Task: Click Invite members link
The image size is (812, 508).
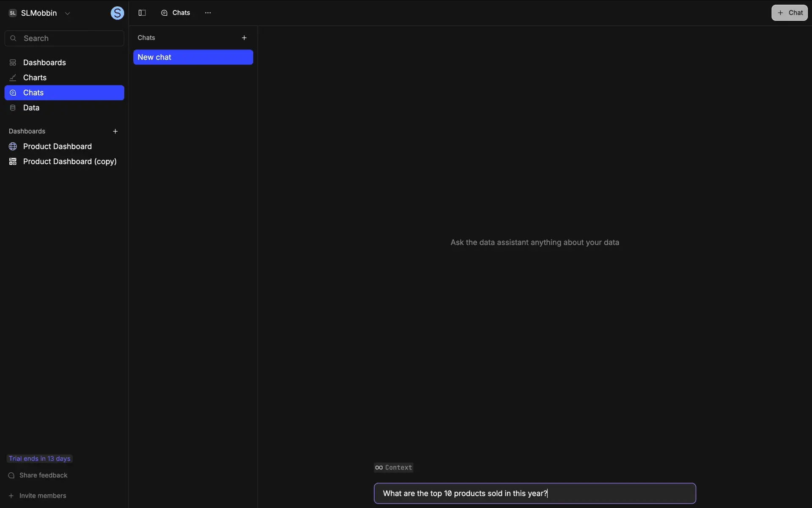Action: click(x=42, y=496)
